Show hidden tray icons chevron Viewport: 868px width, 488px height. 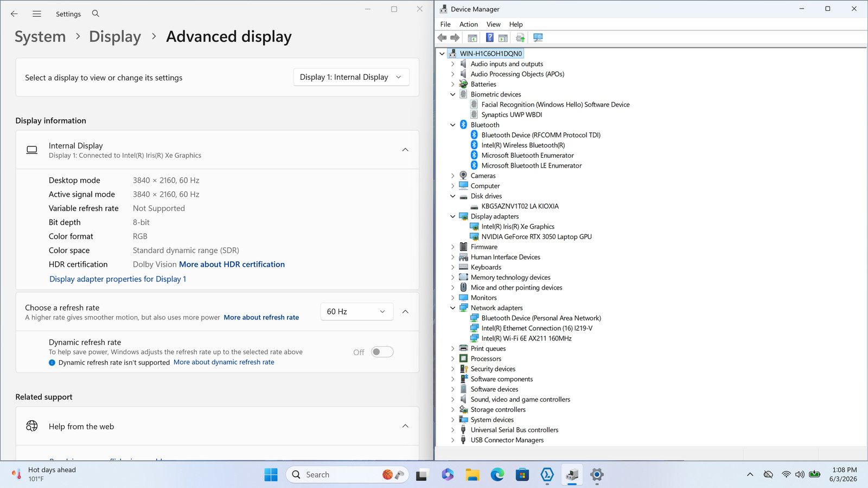pyautogui.click(x=750, y=474)
